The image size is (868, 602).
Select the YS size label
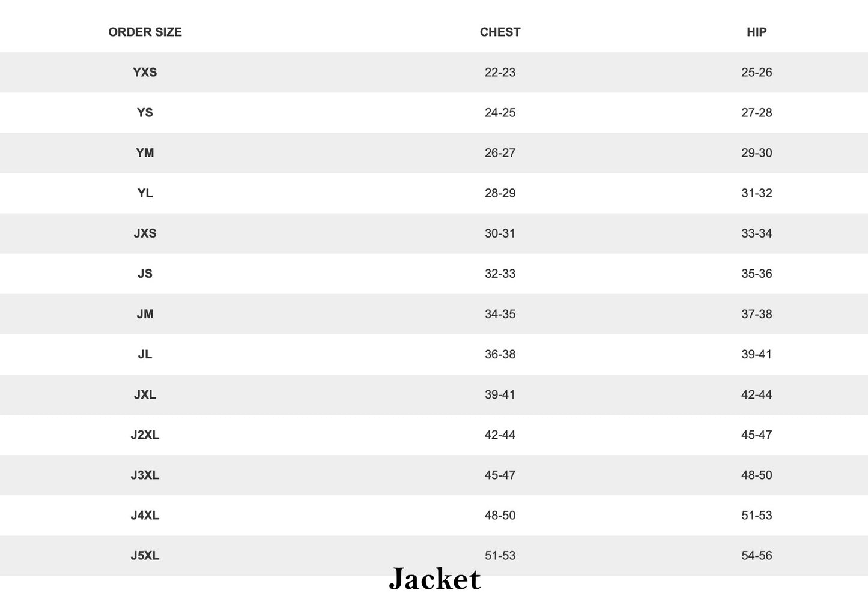click(x=145, y=113)
